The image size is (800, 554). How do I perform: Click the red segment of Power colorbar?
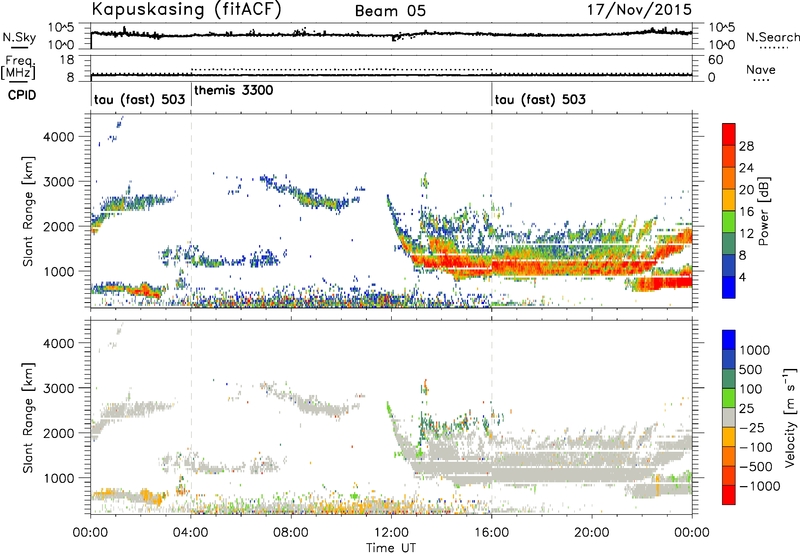729,134
